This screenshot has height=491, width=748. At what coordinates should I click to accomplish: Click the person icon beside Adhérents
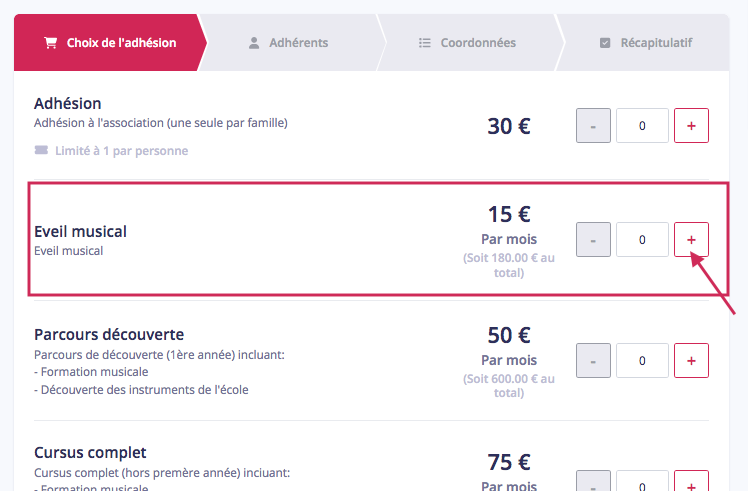coord(254,43)
